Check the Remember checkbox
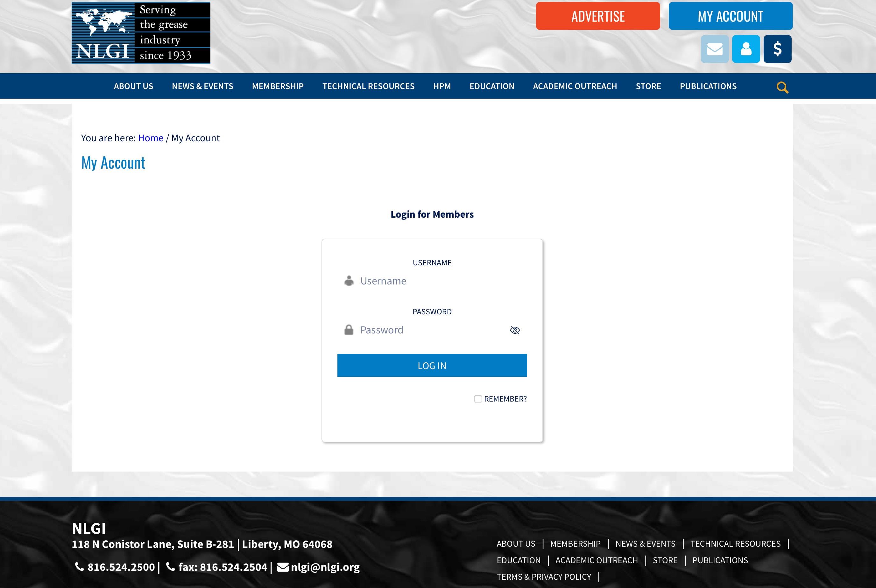This screenshot has height=588, width=876. tap(477, 399)
